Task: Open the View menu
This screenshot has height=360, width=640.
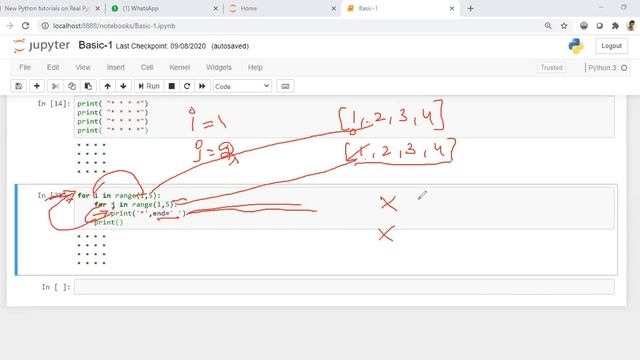Action: [83, 67]
